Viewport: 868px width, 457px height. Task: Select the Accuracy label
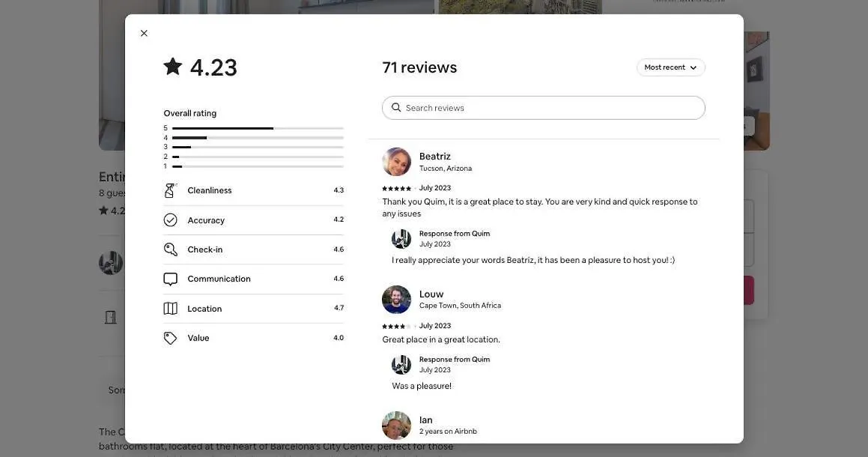[x=206, y=220]
